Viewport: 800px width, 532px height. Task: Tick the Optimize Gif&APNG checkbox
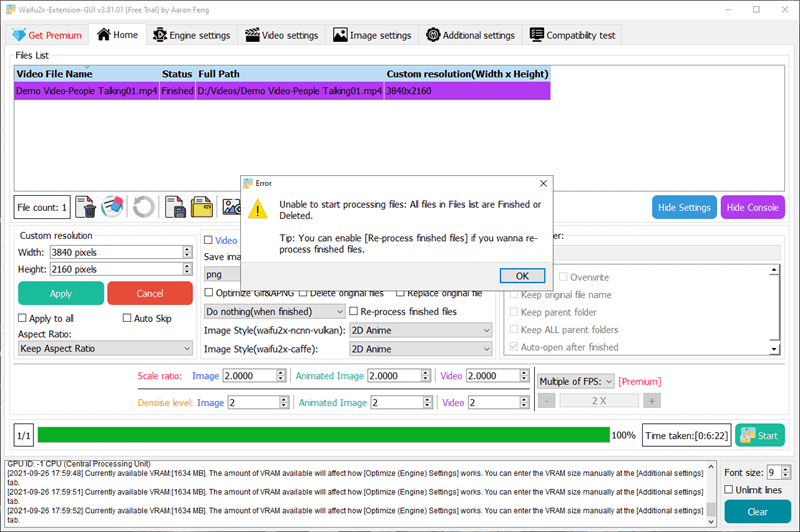(209, 292)
